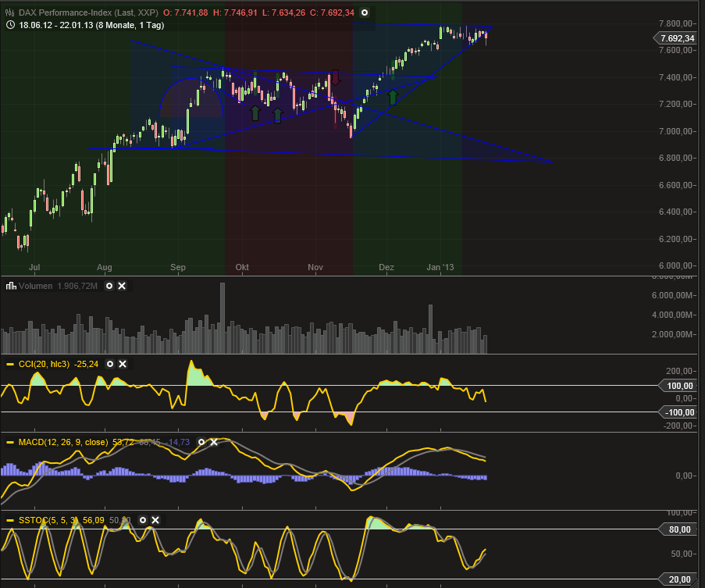
Task: Open settings circle for the SSTOC indicator
Action: (143, 520)
